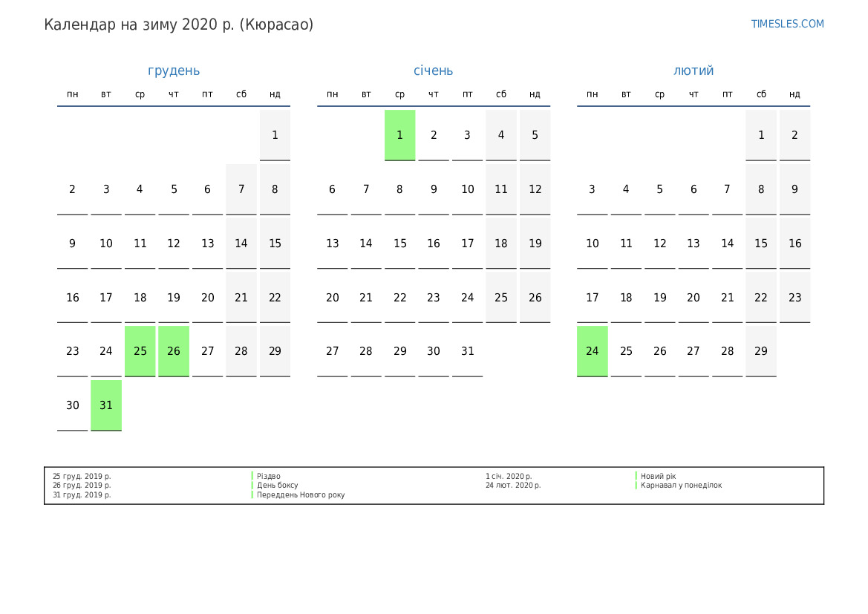Open the TIMESLES.COM link

[x=787, y=24]
